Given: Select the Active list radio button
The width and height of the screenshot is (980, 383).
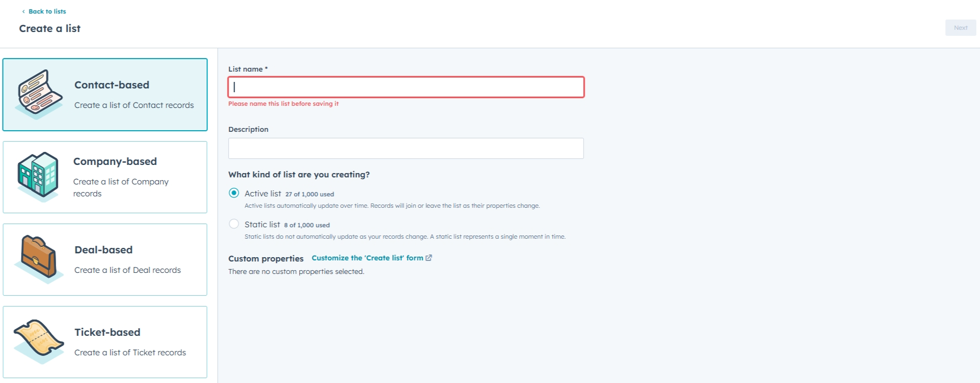Looking at the screenshot, I should [234, 193].
